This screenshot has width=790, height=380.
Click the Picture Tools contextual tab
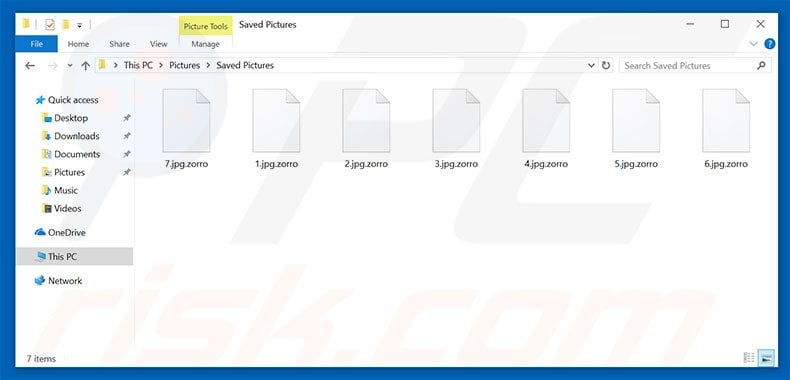click(206, 26)
